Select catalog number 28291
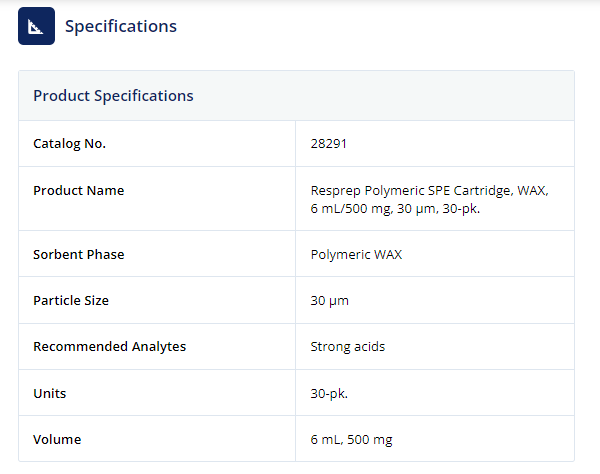 (x=328, y=144)
